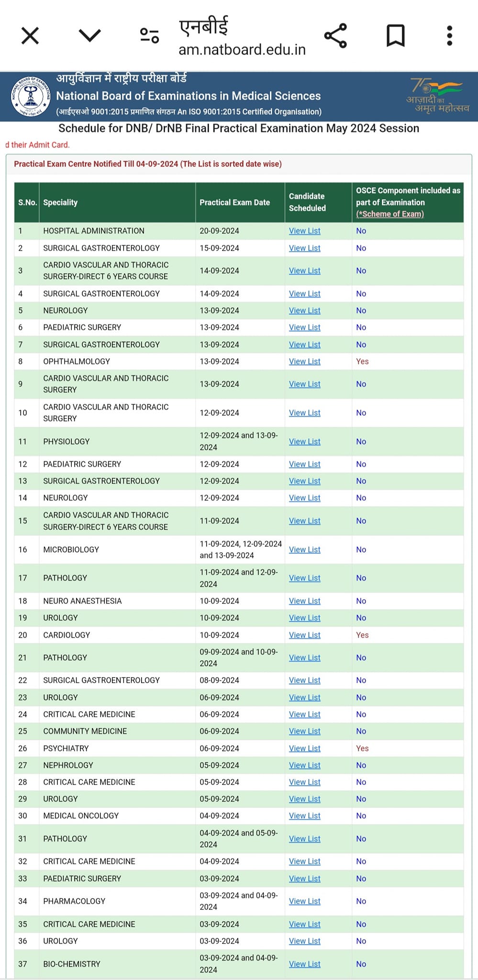Viewport: 478px width, 980px height.
Task: View List for Hospital Administration
Action: (305, 231)
